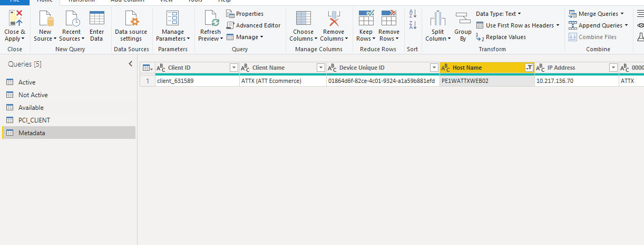Open the Client ID column filter dropdown
644x245 pixels.
234,68
